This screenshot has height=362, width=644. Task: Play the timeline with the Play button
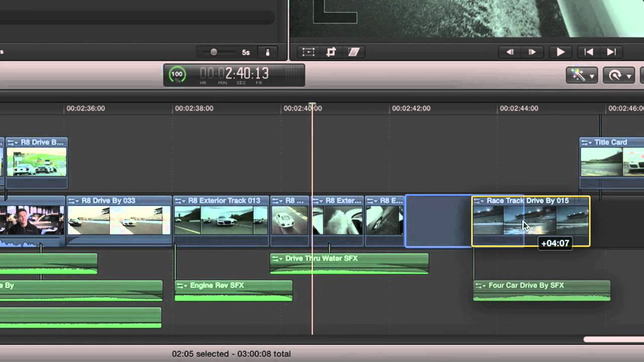tap(560, 52)
